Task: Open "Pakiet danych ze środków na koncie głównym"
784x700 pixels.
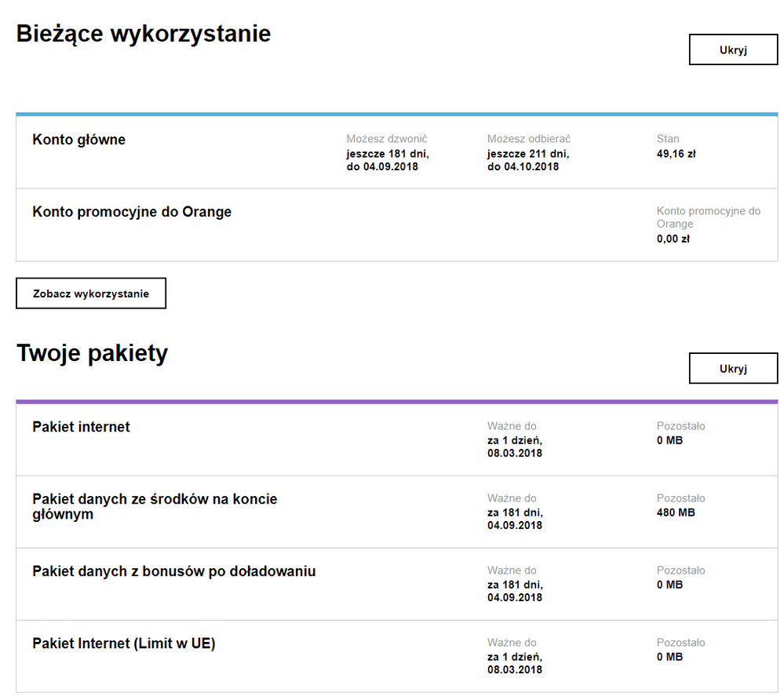Action: click(x=154, y=506)
